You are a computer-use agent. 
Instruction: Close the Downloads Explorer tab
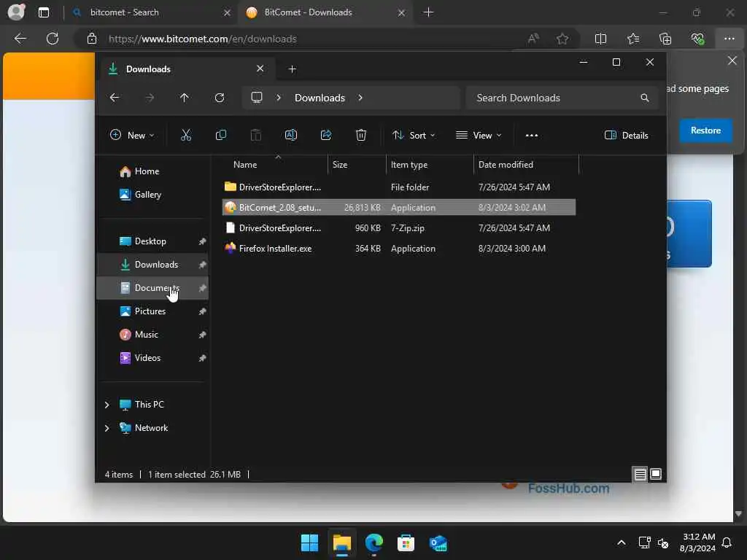click(260, 69)
